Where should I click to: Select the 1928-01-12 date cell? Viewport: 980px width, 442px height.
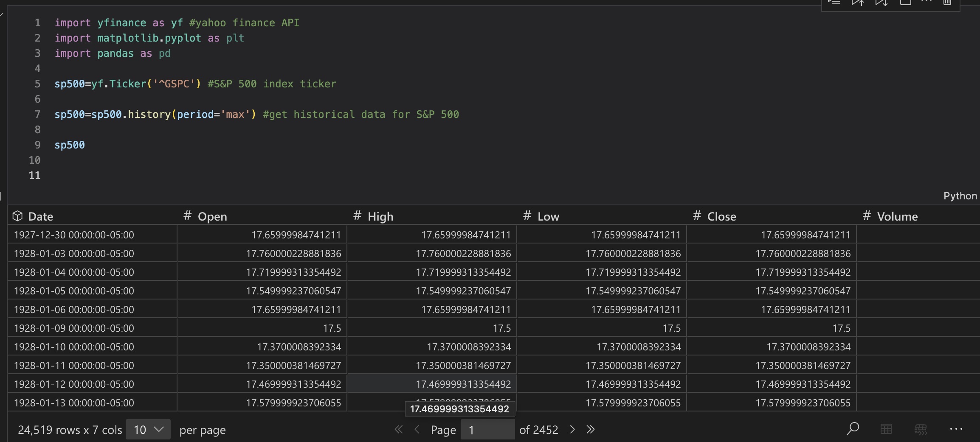92,384
